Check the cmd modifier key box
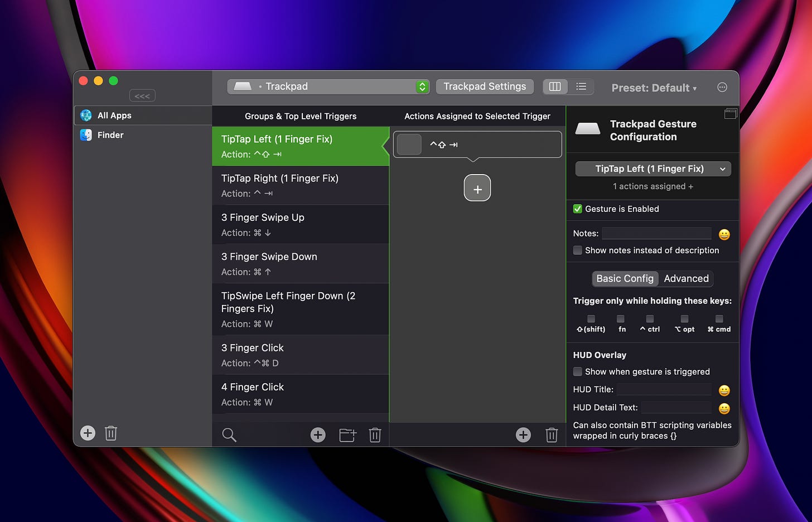Image resolution: width=812 pixels, height=522 pixels. point(719,319)
